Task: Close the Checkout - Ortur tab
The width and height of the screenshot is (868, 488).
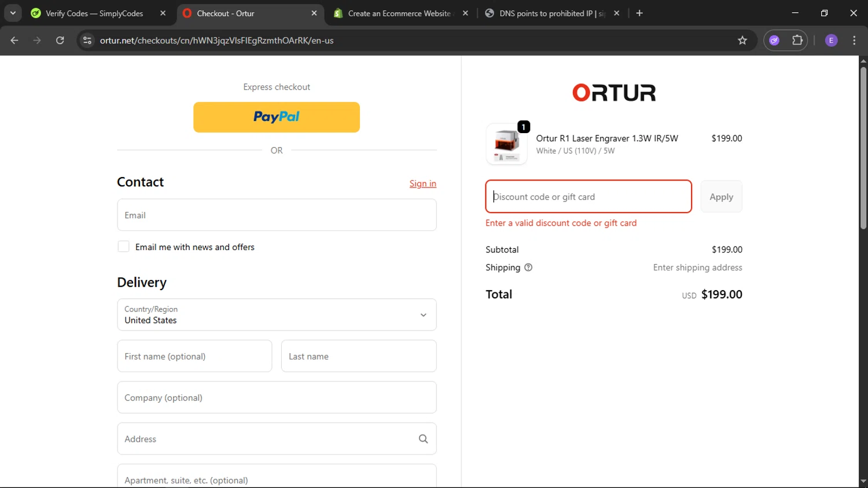Action: click(314, 13)
